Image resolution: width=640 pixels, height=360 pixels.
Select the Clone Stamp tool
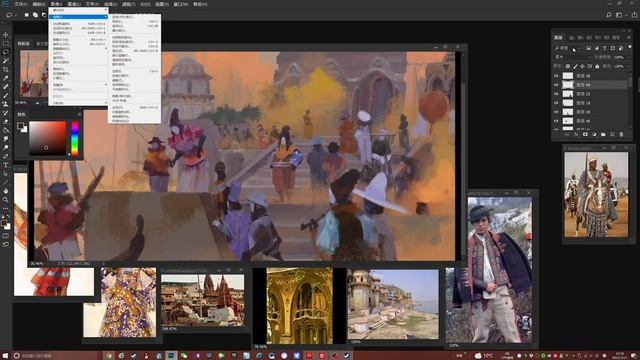coord(6,104)
